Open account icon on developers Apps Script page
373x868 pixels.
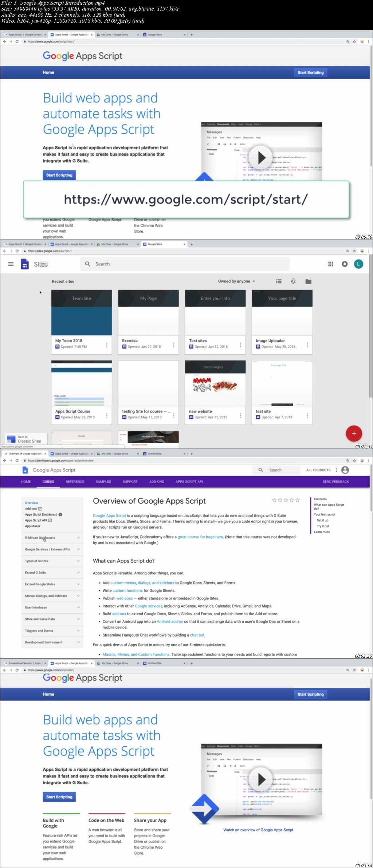pos(345,470)
